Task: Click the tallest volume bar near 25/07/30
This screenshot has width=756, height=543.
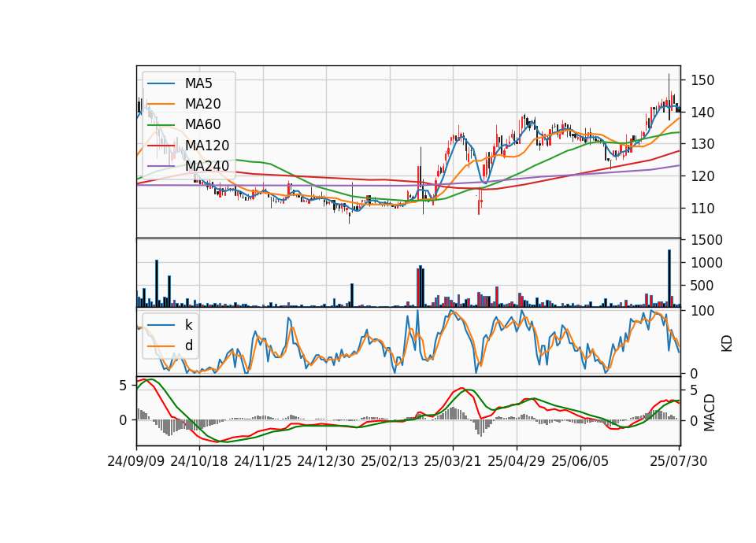Action: click(x=669, y=279)
